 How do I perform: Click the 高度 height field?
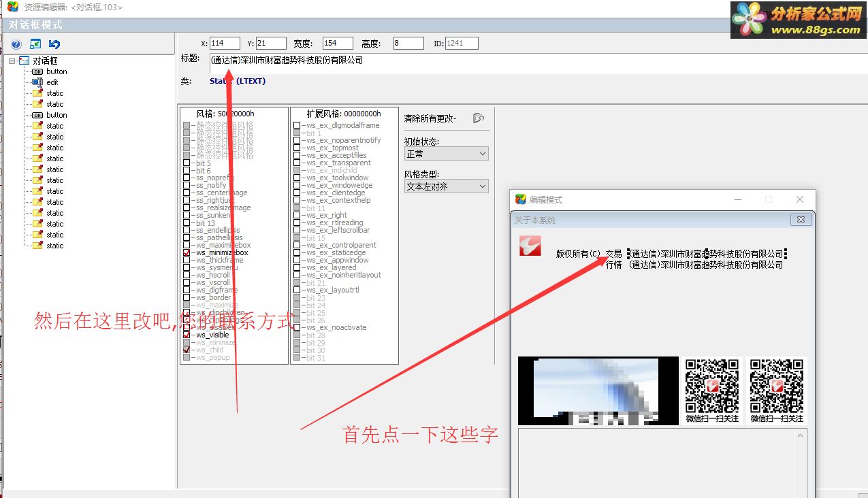point(408,44)
